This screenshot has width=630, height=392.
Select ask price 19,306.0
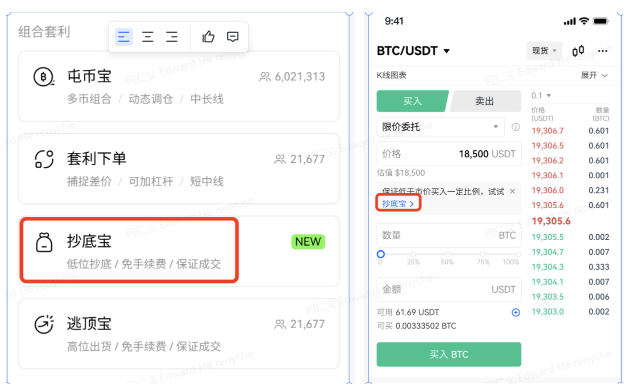coord(547,190)
